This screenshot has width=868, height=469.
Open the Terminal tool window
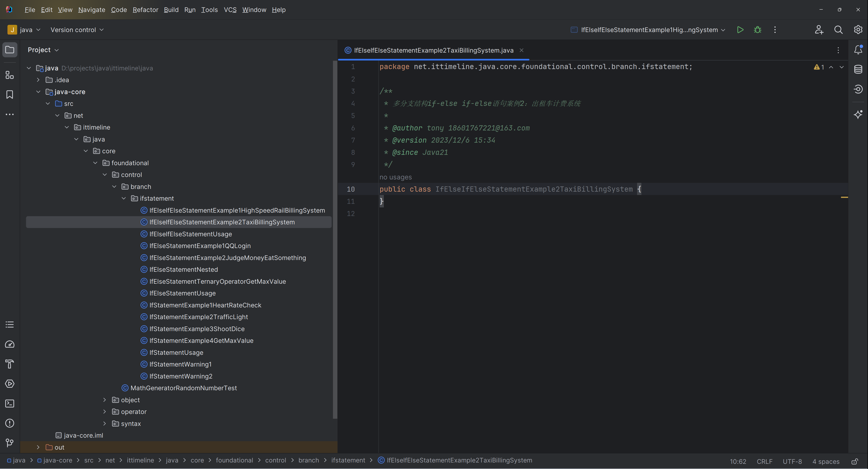point(10,403)
